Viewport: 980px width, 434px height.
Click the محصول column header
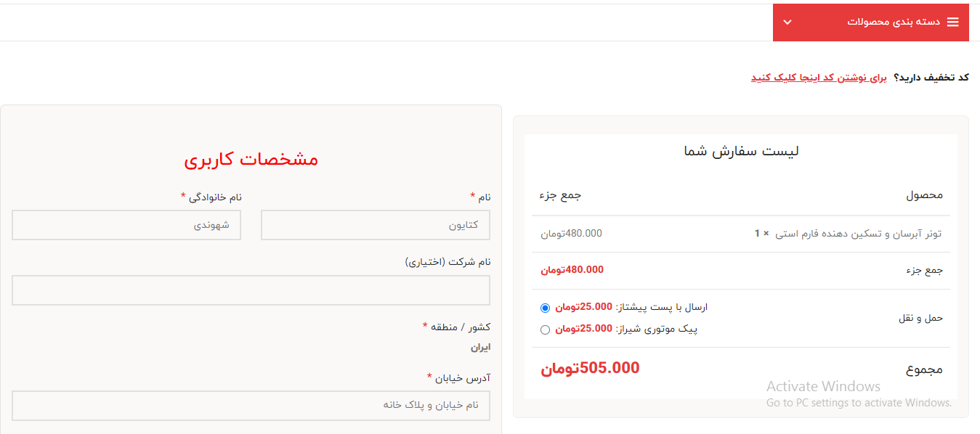924,195
